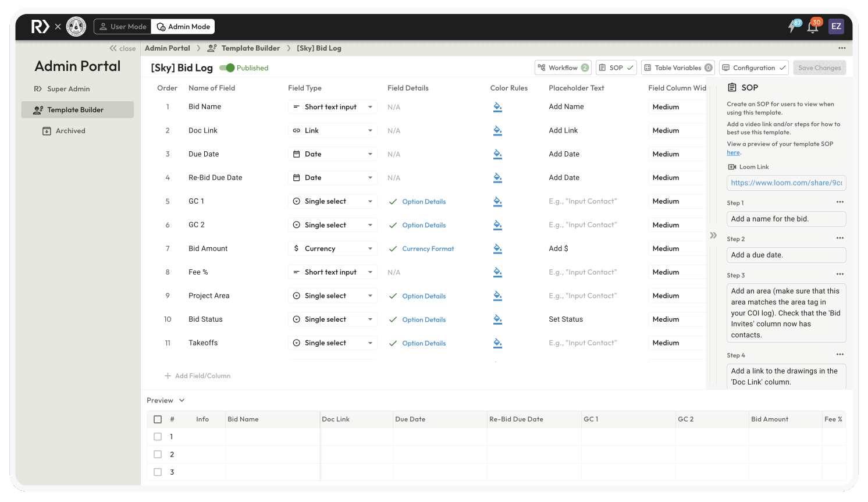Open color rules for Due Date
Viewport: 868px width, 502px height.
497,154
